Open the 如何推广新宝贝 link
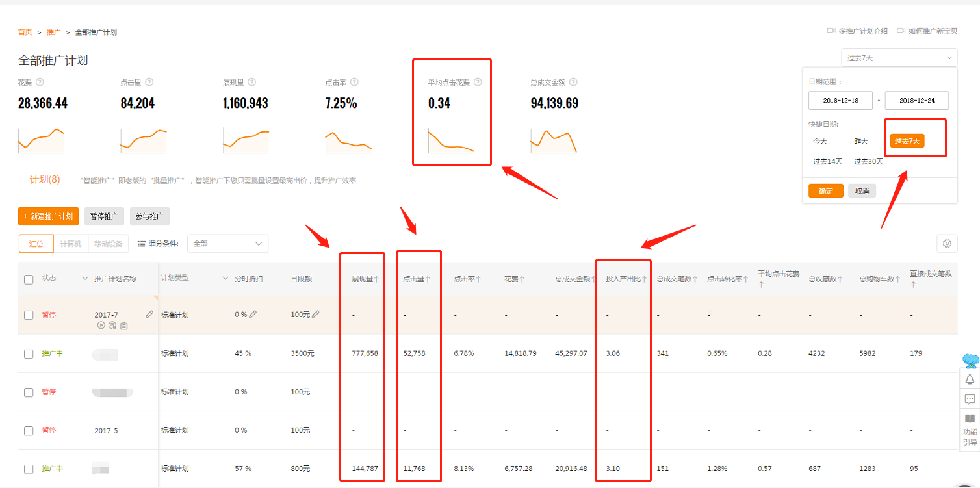This screenshot has width=980, height=488. (933, 31)
